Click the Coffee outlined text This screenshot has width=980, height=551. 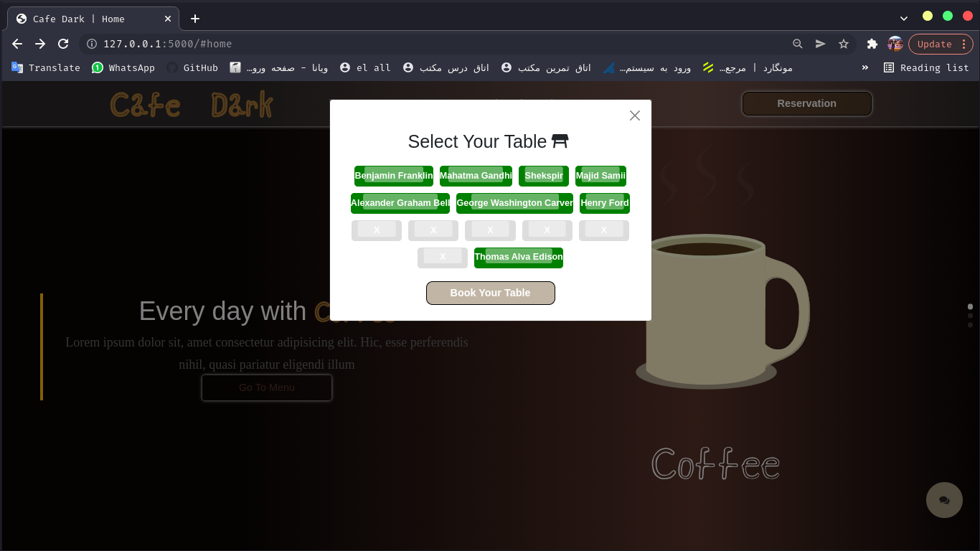715,463
